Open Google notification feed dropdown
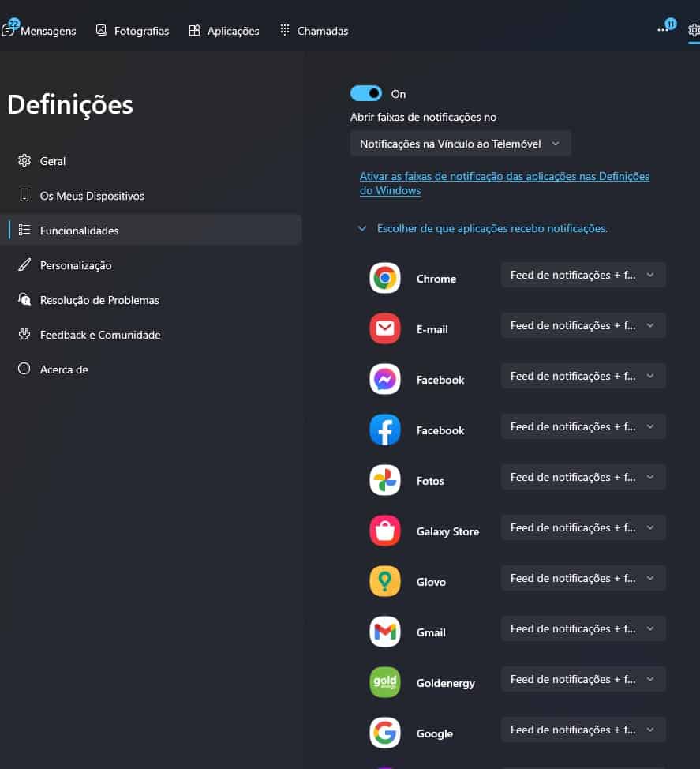The width and height of the screenshot is (700, 769). click(x=583, y=730)
